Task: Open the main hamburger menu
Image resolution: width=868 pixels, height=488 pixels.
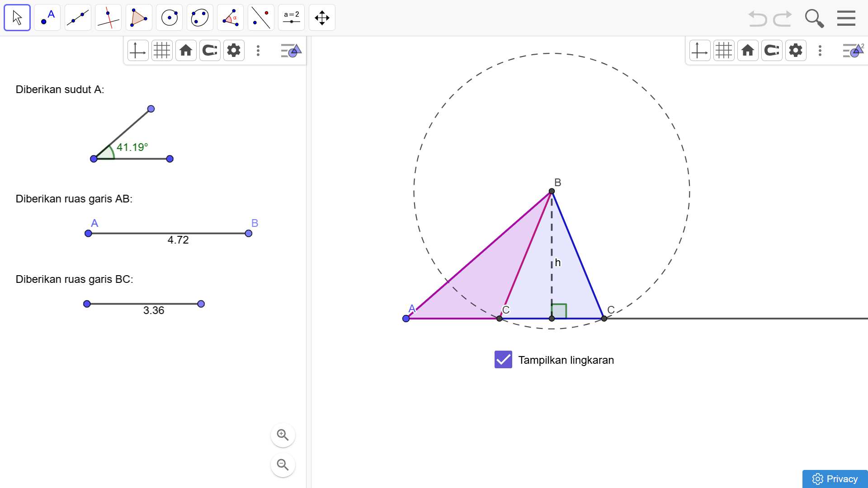Action: pyautogui.click(x=846, y=19)
